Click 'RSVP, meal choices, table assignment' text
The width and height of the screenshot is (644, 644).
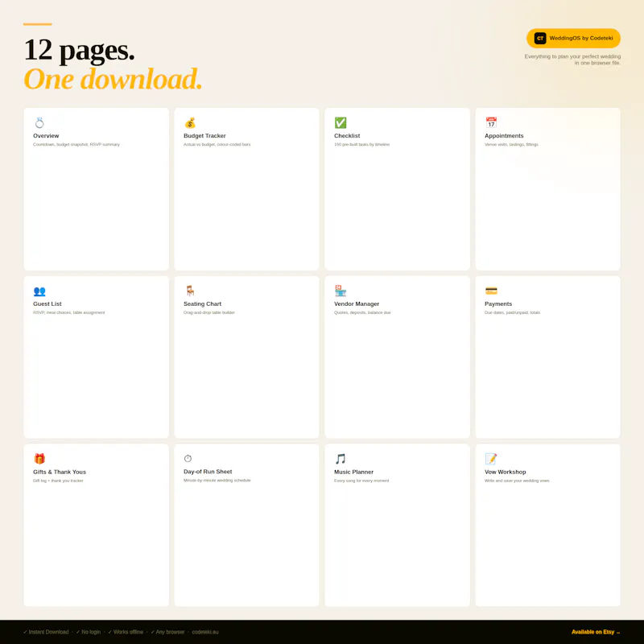[x=69, y=312]
